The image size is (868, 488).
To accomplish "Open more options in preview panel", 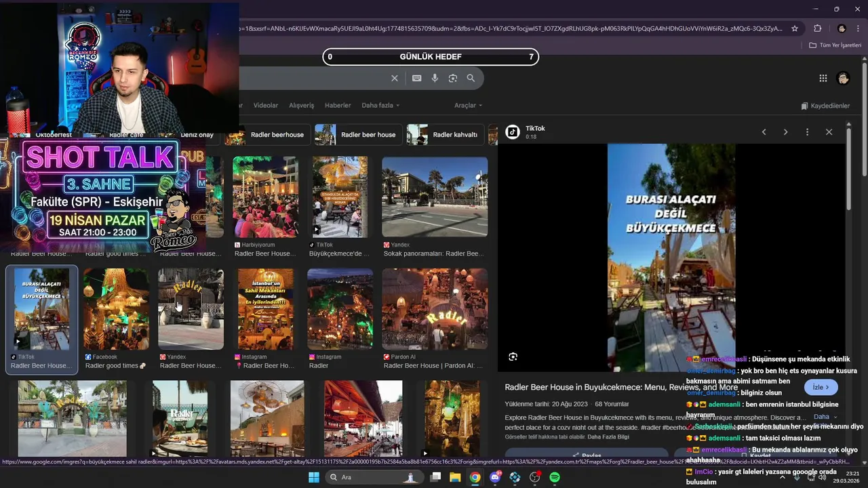I will [x=807, y=132].
